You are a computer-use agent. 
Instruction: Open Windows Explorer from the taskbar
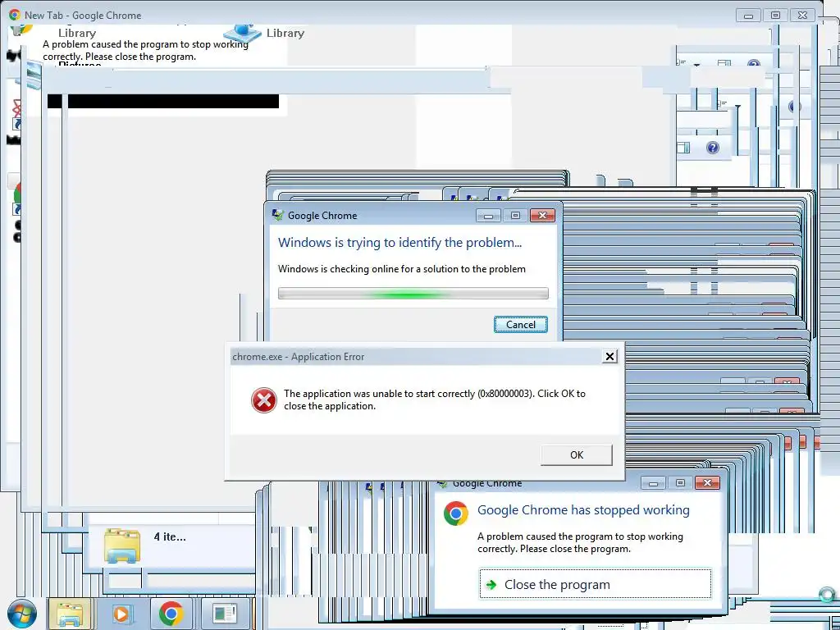pyautogui.click(x=71, y=614)
